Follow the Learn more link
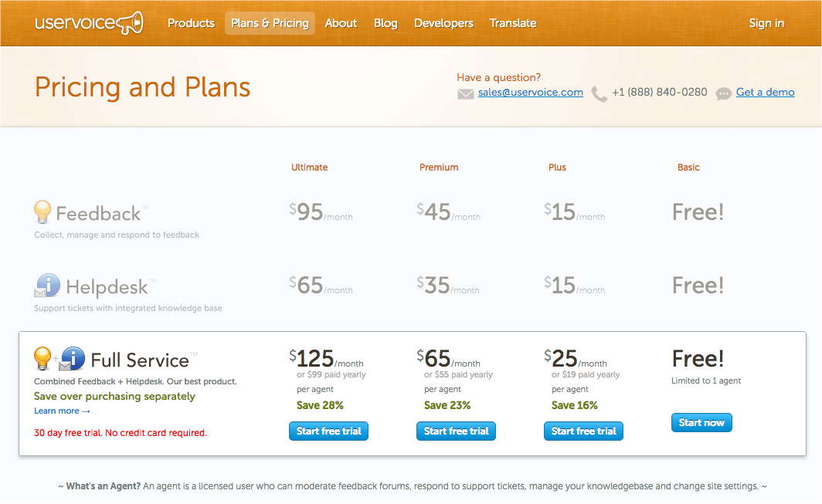 pyautogui.click(x=62, y=411)
